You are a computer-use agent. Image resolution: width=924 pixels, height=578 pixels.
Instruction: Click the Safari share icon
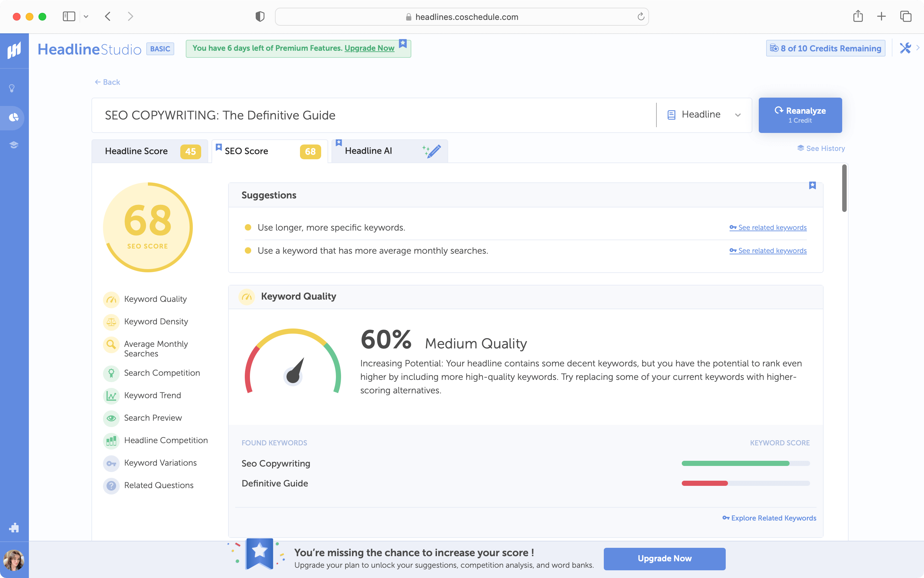point(858,16)
